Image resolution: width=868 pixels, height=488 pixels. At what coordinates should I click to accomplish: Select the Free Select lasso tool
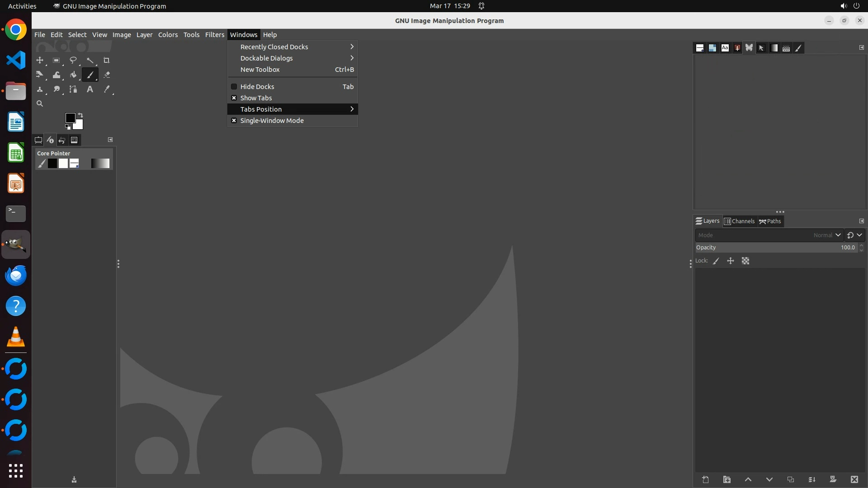73,61
